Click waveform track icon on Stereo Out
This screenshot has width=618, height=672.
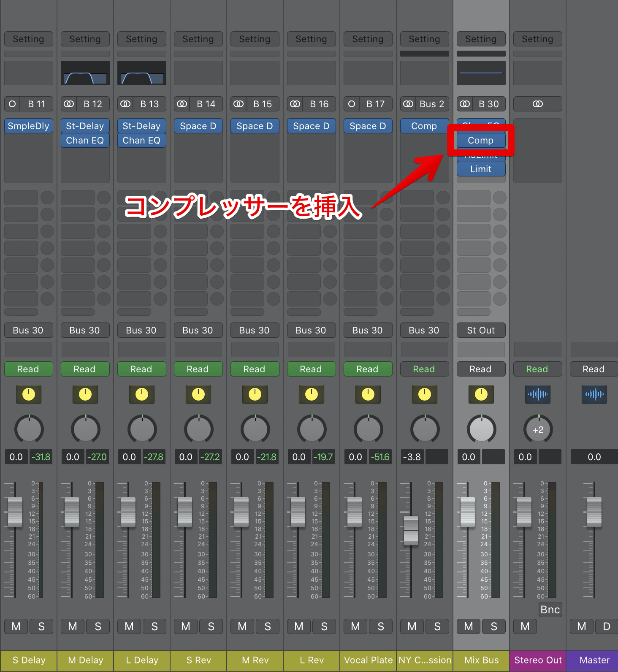[x=537, y=394]
